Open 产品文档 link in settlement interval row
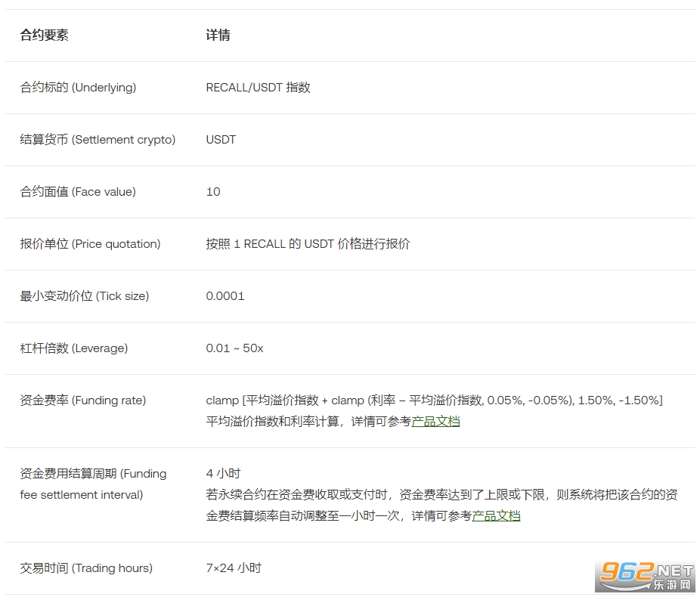The width and height of the screenshot is (700, 597). (496, 516)
